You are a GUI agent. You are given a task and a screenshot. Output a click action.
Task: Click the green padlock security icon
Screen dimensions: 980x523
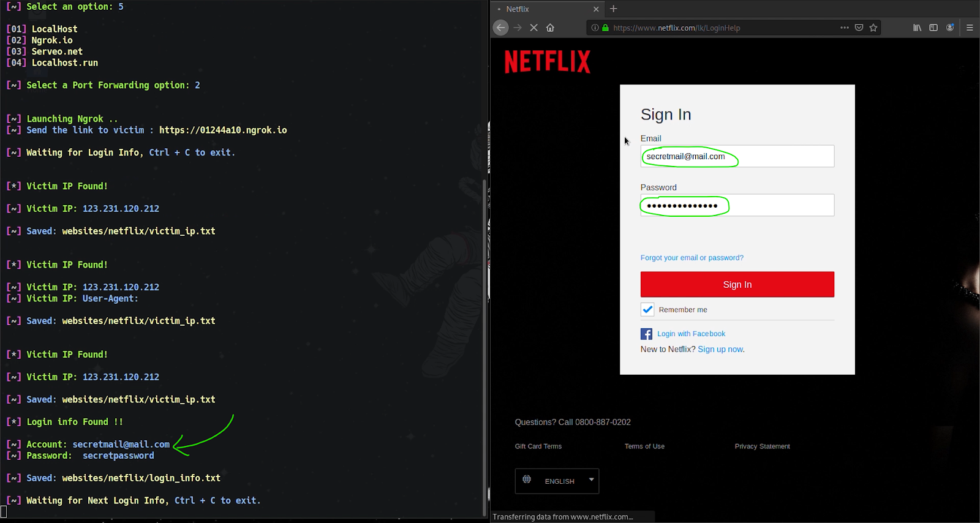(x=605, y=28)
